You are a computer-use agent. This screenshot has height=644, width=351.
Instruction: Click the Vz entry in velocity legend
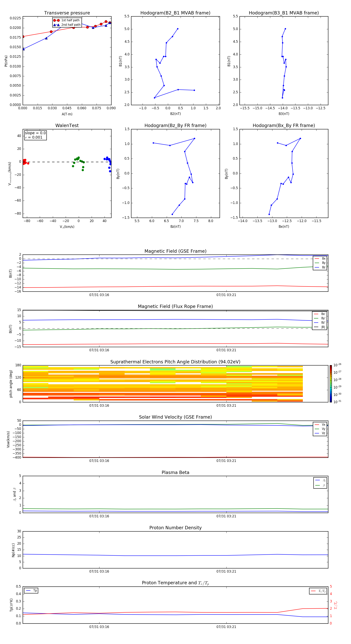pyautogui.click(x=320, y=433)
